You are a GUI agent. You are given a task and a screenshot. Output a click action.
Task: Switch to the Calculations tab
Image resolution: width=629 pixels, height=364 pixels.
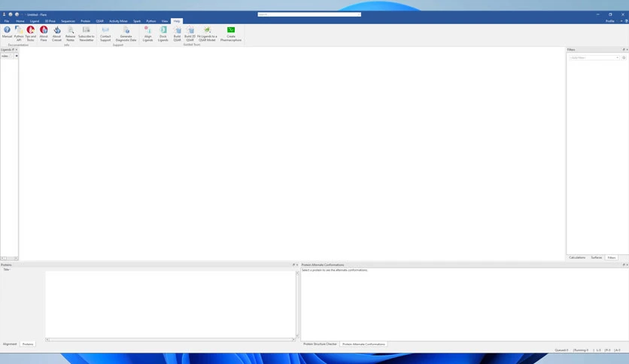pos(577,257)
